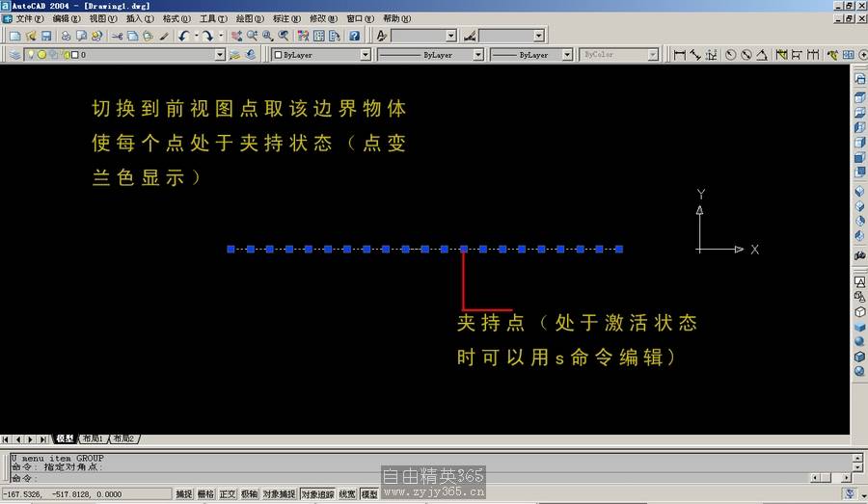Click the Linear Dimension tool icon
Image resolution: width=868 pixels, height=504 pixels.
(x=680, y=55)
